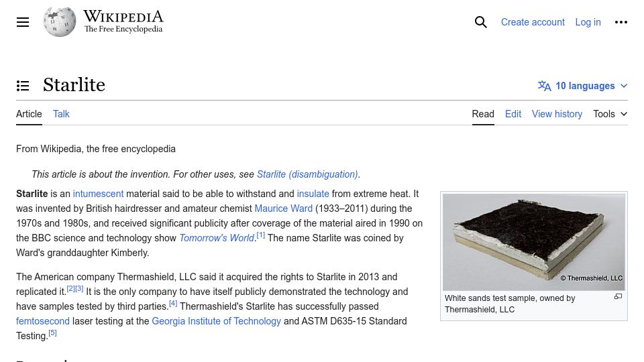Open Georgia Institute of Technology link
Screen dimensions: 644x362
tap(216, 321)
